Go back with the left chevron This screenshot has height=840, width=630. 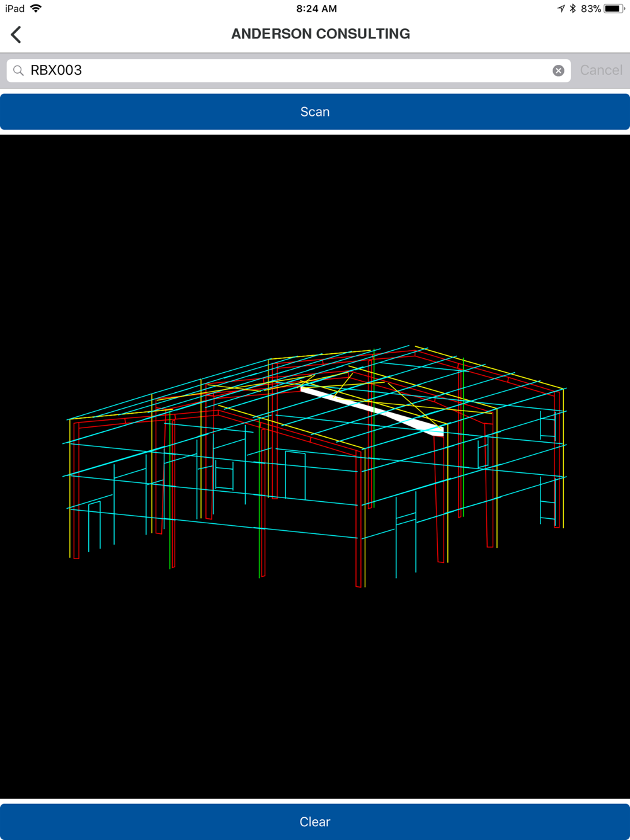pos(16,34)
